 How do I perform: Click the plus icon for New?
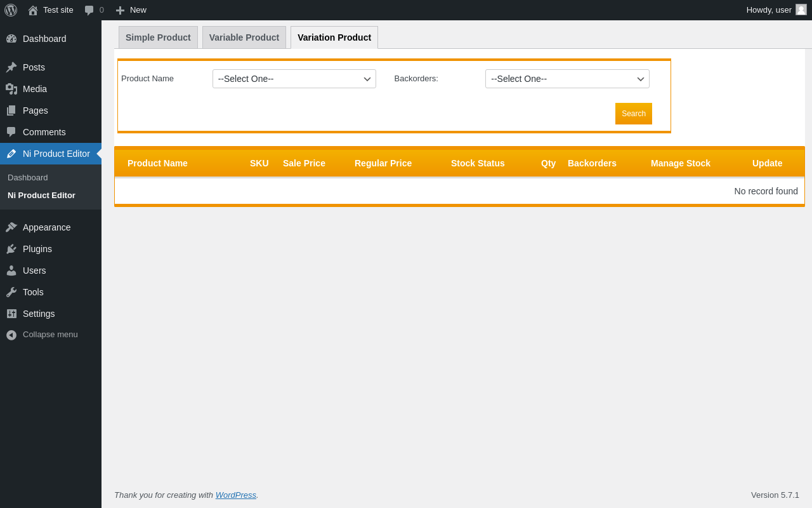(x=120, y=10)
